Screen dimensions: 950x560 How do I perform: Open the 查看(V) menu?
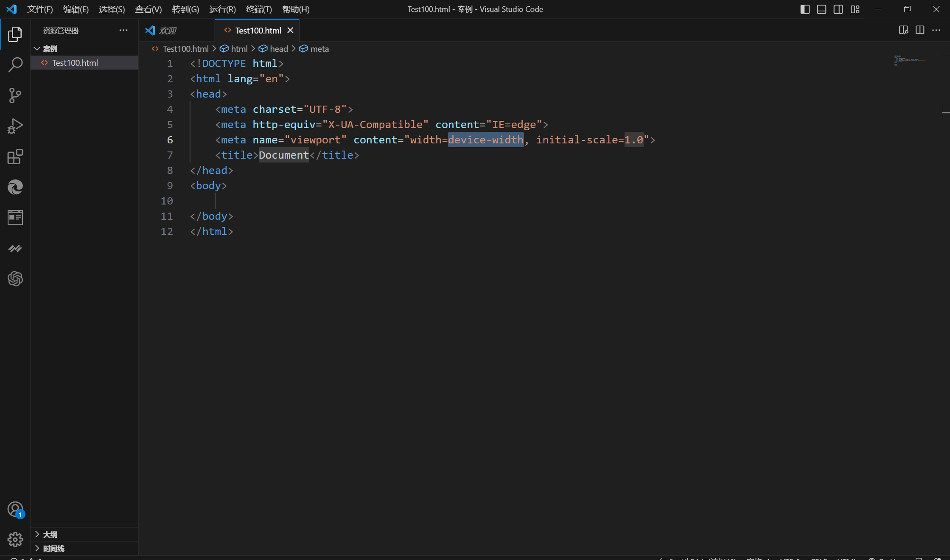coord(149,9)
